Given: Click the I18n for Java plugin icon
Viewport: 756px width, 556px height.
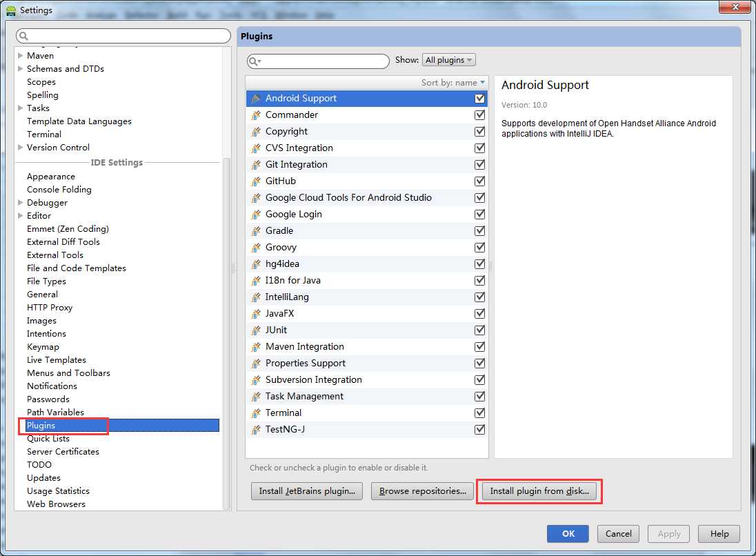Looking at the screenshot, I should click(256, 281).
